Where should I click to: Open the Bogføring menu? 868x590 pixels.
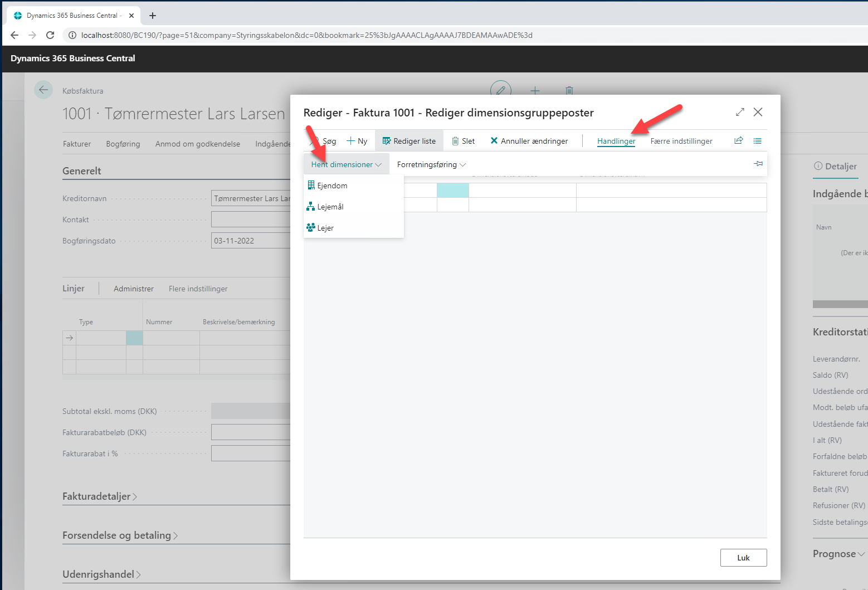(123, 144)
